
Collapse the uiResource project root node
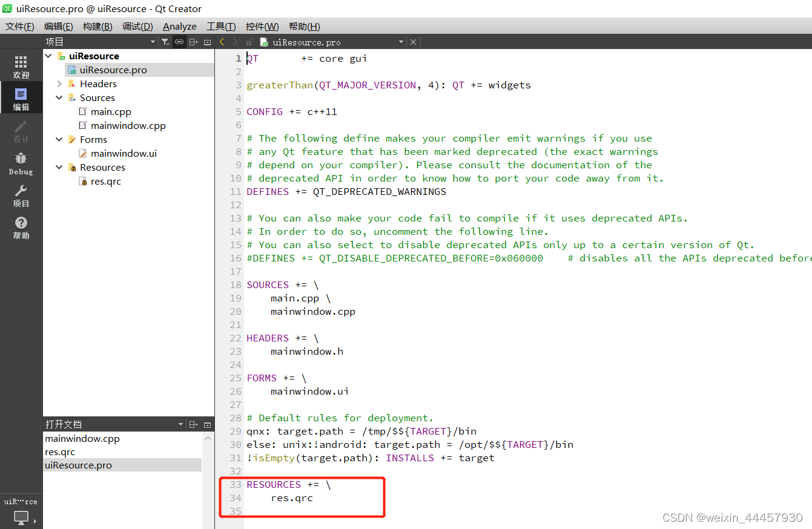pos(48,56)
